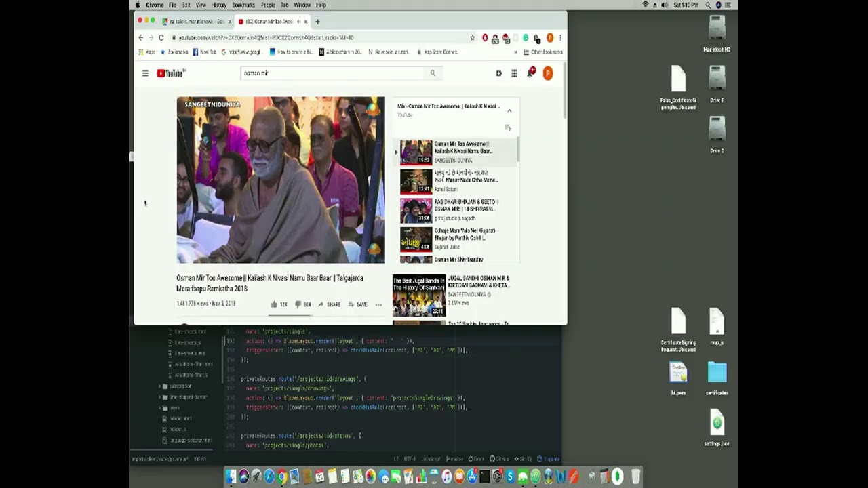Play the main Osman Mir video
The width and height of the screenshot is (868, 488).
tap(281, 180)
